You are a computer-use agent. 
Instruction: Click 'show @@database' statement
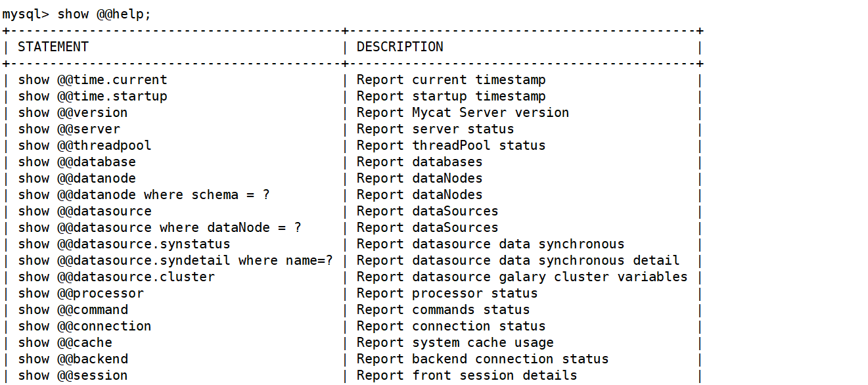tap(77, 162)
